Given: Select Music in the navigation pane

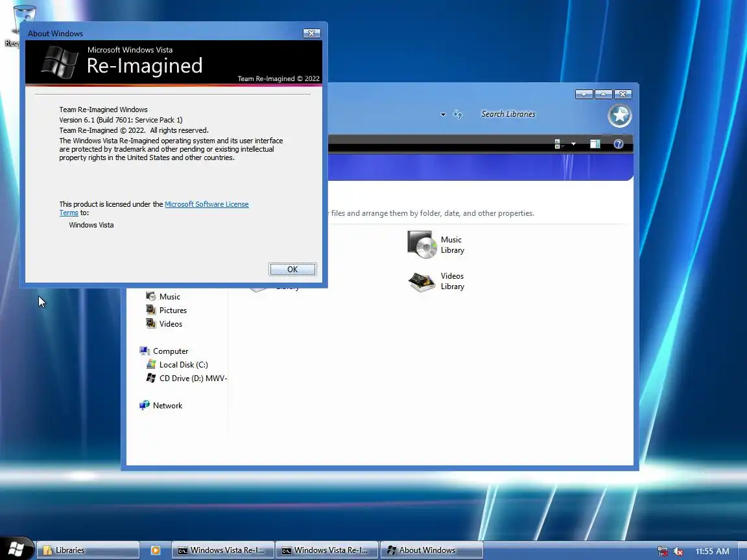Looking at the screenshot, I should pos(163,296).
